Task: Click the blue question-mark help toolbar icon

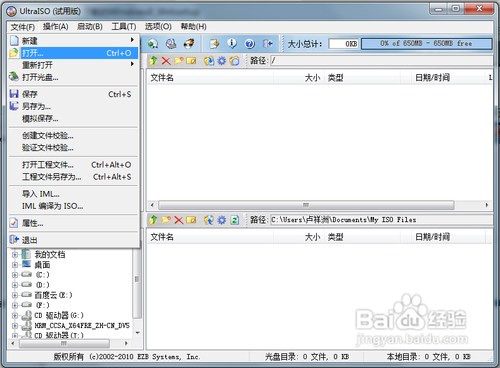Action: point(250,44)
